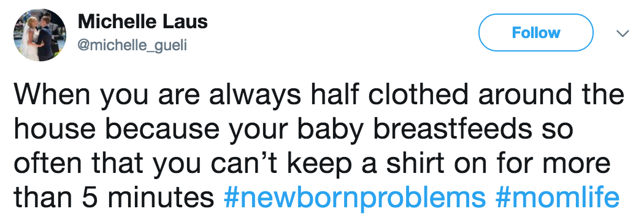Open the #newbornproblems hashtag
Viewport: 644px width, 222px height.
(x=355, y=197)
